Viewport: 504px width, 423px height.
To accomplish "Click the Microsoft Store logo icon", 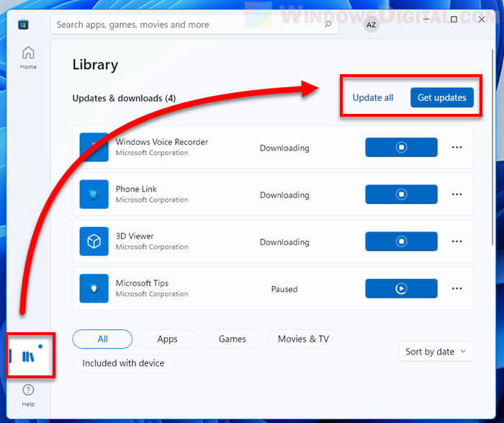I will [x=23, y=25].
